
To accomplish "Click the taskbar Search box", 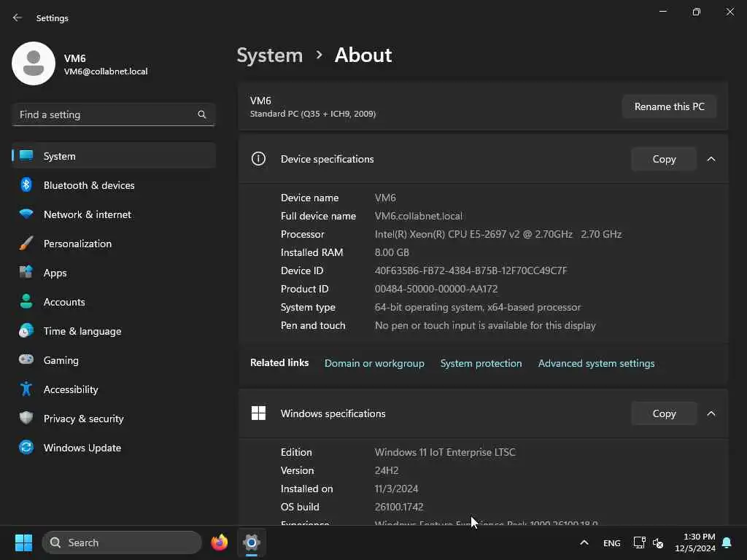I will [122, 542].
